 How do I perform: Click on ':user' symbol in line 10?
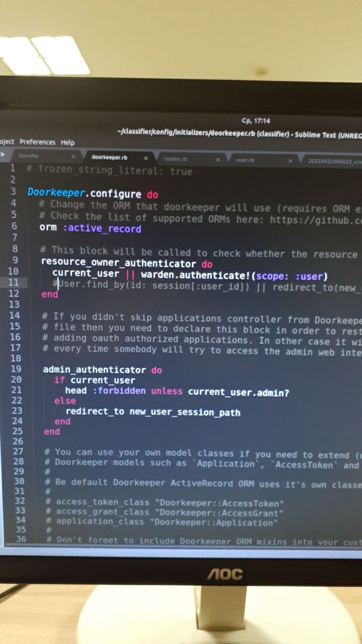coord(308,277)
